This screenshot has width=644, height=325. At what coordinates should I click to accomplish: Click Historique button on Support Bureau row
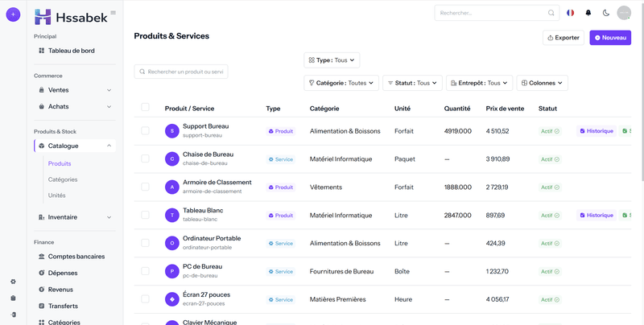coord(597,131)
